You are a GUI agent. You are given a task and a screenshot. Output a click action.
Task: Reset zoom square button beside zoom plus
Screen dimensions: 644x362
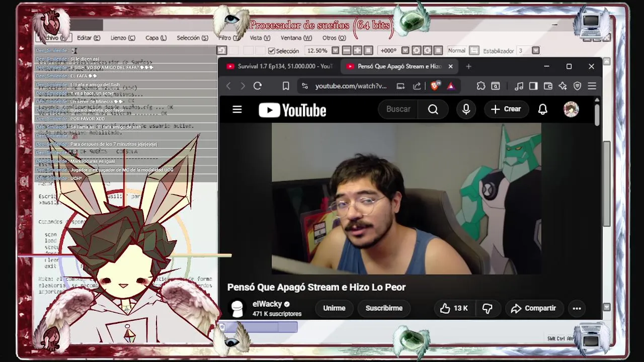pyautogui.click(x=368, y=50)
